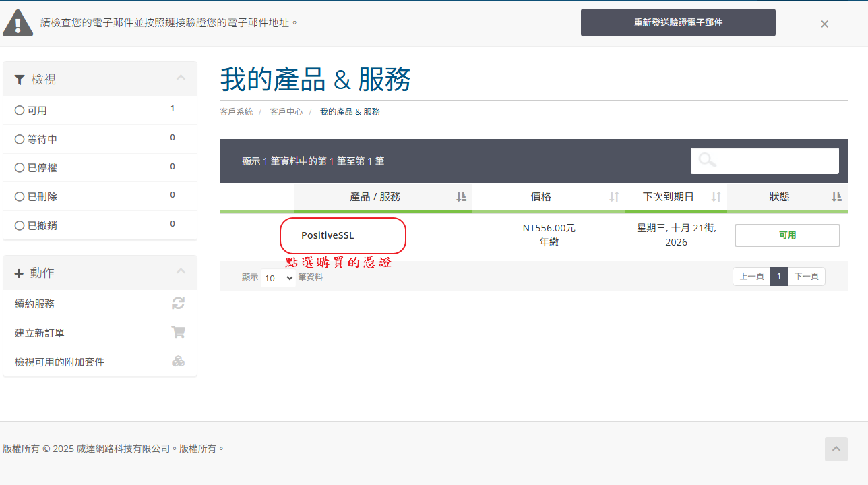Open the entries-per-page dropdown showing 10
The image size is (868, 485).
[278, 277]
